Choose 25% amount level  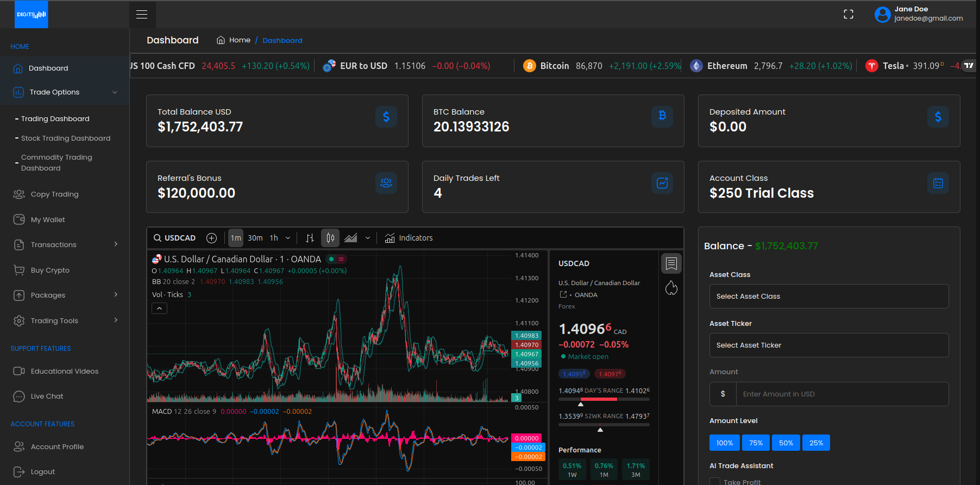(816, 443)
